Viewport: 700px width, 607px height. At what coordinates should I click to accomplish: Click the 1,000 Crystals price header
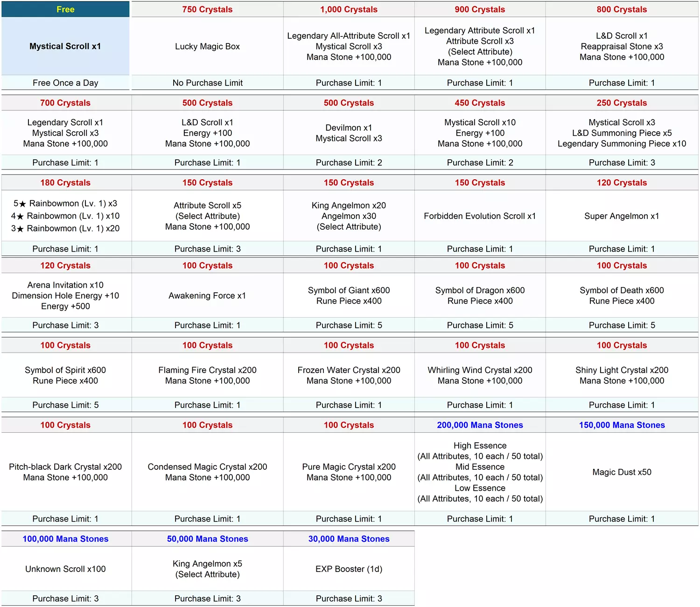(x=349, y=9)
